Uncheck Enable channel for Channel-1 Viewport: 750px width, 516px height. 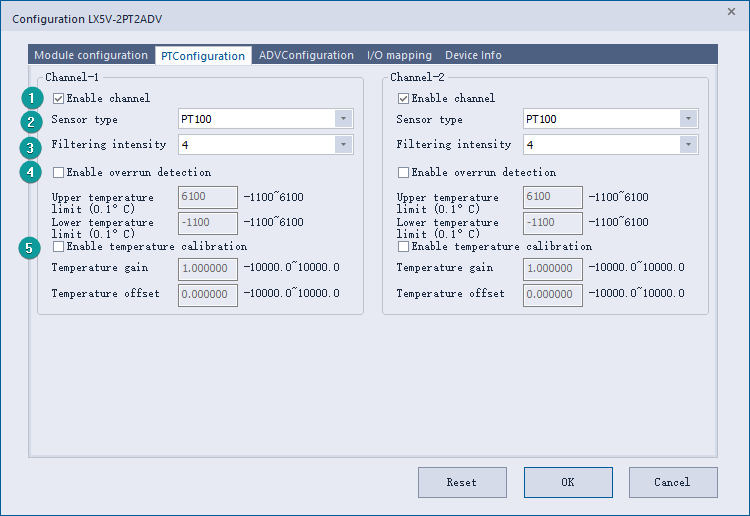[x=58, y=99]
